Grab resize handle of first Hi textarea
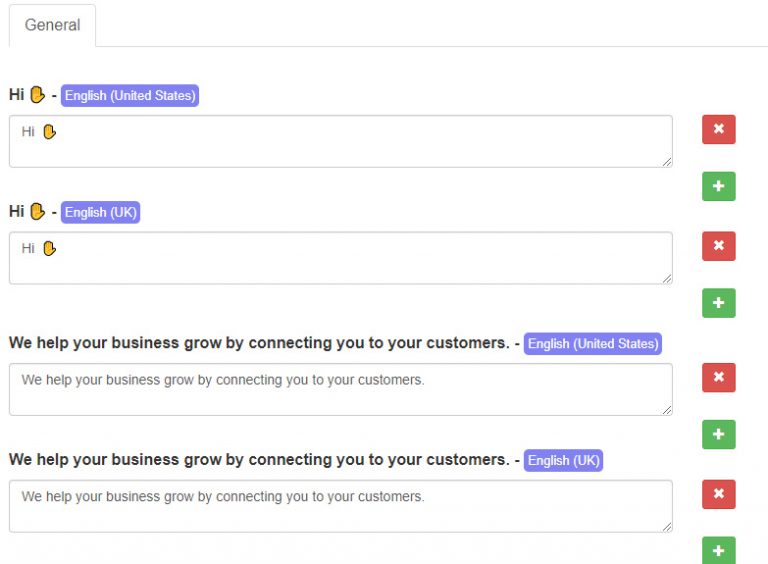Image resolution: width=768 pixels, height=564 pixels. 667,162
